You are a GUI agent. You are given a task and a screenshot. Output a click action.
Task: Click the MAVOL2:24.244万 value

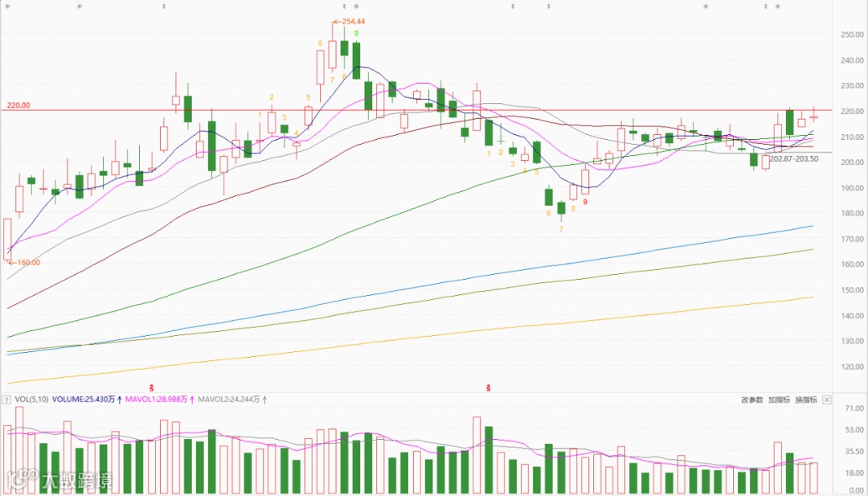point(230,399)
